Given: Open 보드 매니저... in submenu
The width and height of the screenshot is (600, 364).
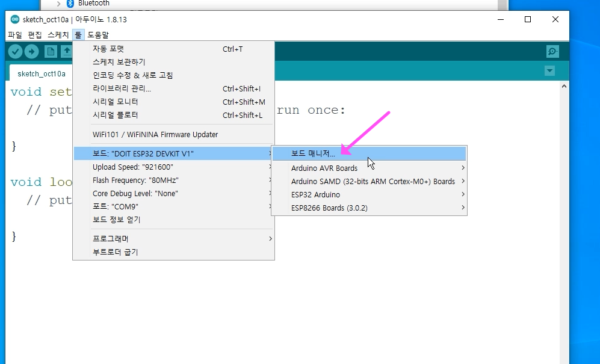Looking at the screenshot, I should 370,153.
